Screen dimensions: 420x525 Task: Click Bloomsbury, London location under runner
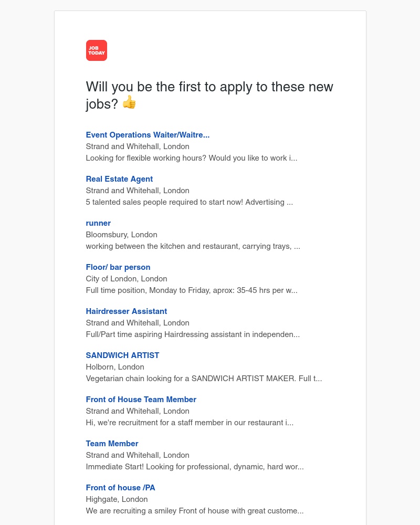122,235
